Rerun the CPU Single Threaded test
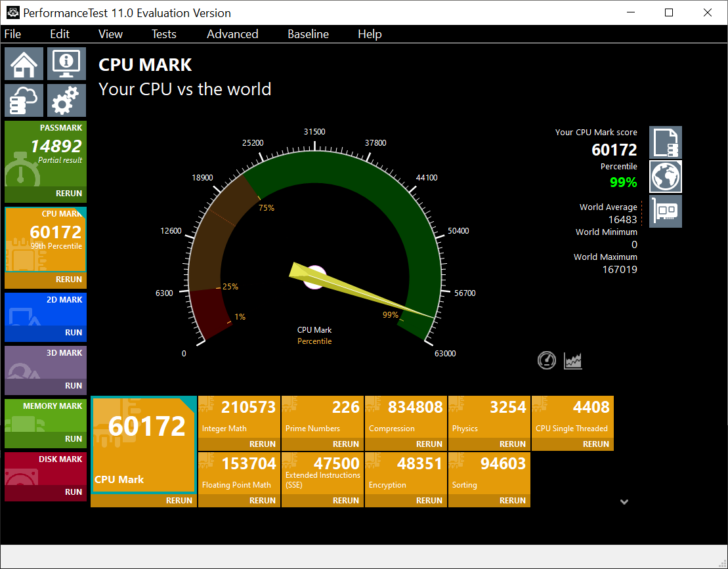 pos(595,444)
